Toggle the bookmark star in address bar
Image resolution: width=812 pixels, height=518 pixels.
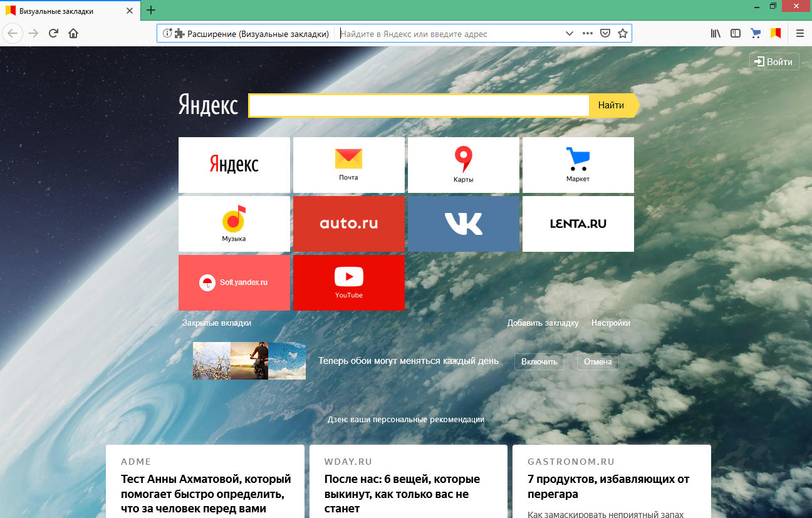point(623,33)
